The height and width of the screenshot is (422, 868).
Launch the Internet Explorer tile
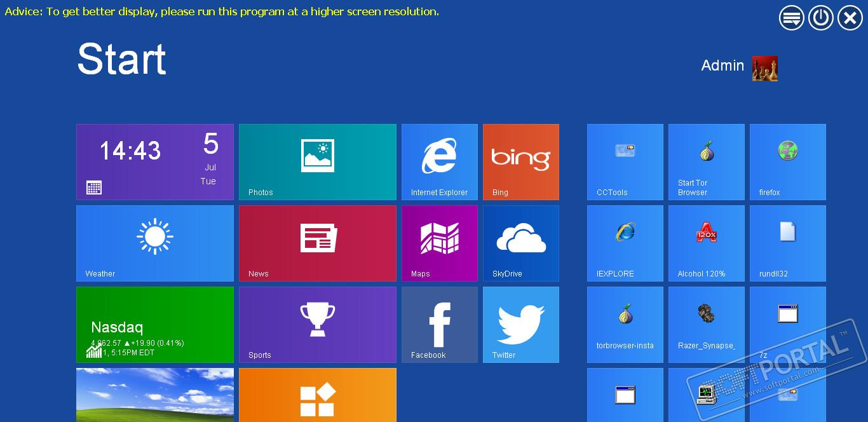(x=440, y=162)
